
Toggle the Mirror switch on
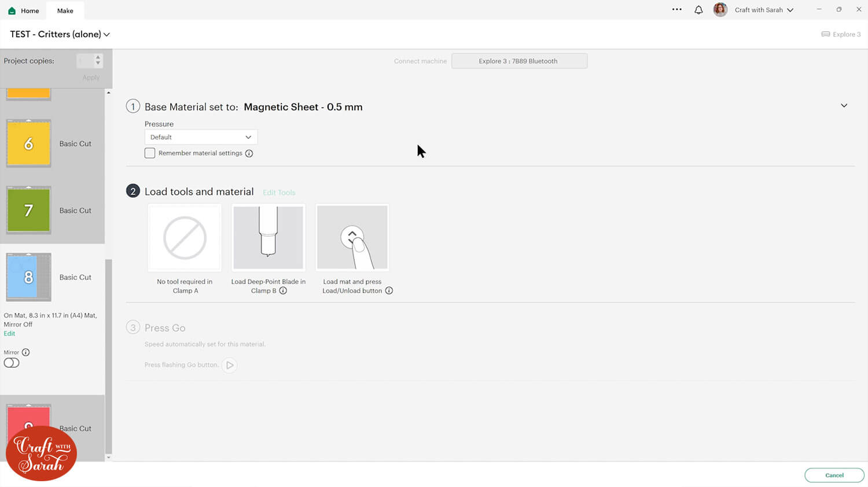tap(12, 363)
